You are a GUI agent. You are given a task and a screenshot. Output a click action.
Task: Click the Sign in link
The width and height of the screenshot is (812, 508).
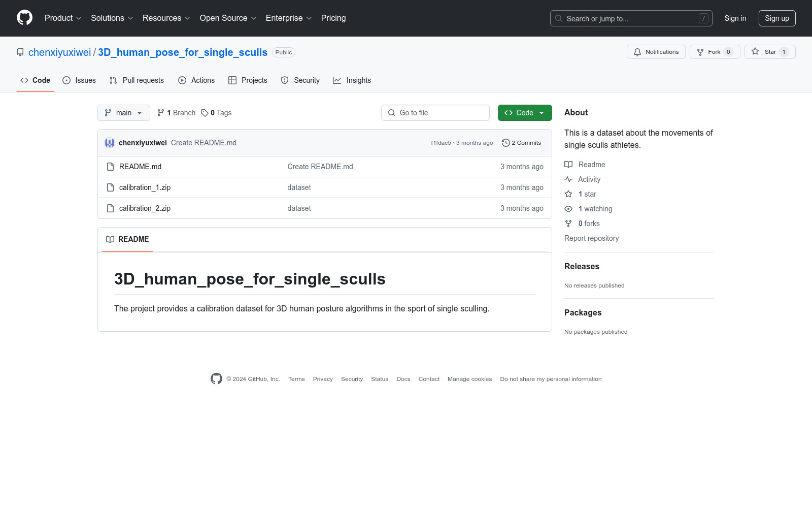click(x=735, y=18)
